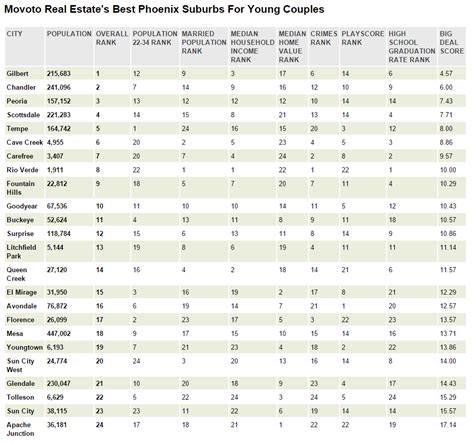Click the Cave Creek city name
The width and height of the screenshot is (474, 444).
pyautogui.click(x=25, y=142)
